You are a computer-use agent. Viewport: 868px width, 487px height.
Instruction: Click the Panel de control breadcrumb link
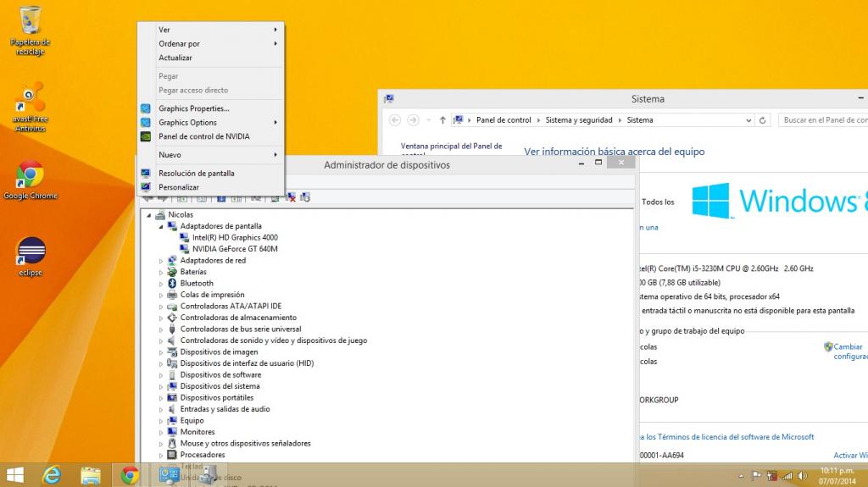point(504,120)
